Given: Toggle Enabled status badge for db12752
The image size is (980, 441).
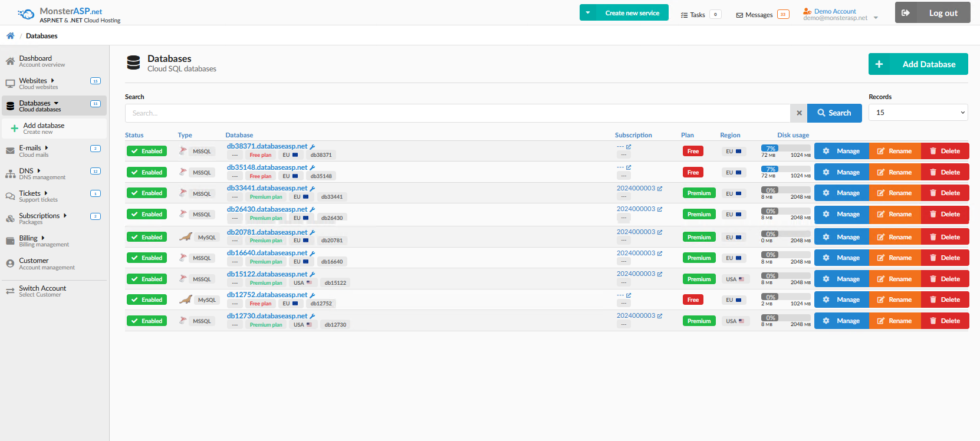Looking at the screenshot, I should 147,300.
